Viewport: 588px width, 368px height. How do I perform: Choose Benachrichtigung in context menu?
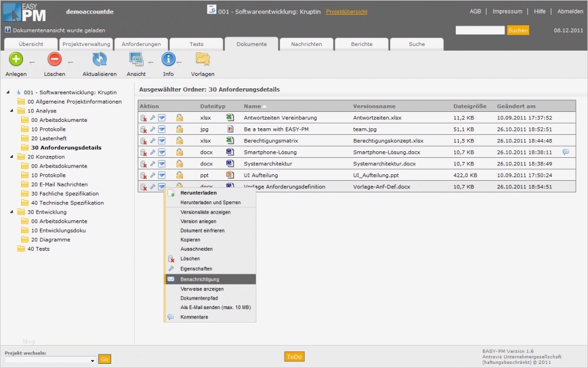[x=211, y=279]
